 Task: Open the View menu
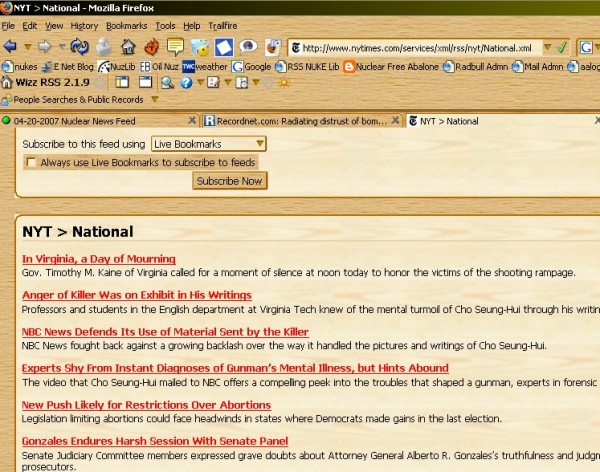pos(54,26)
